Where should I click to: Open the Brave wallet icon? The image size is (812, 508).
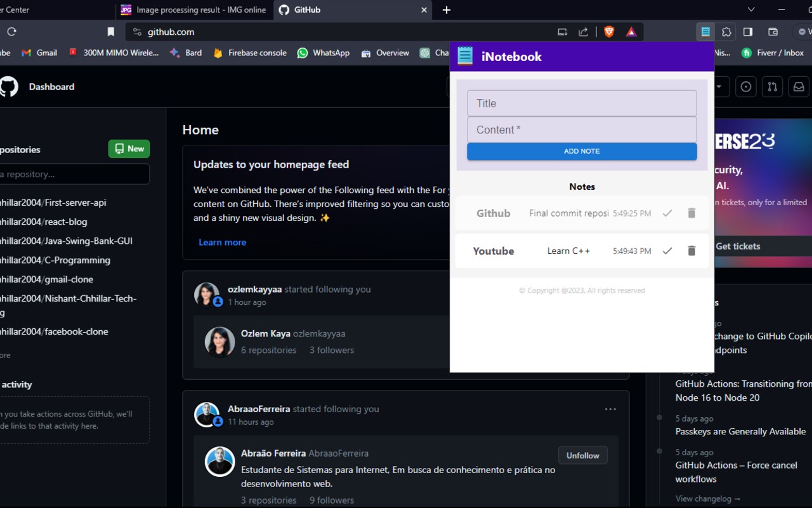click(773, 32)
